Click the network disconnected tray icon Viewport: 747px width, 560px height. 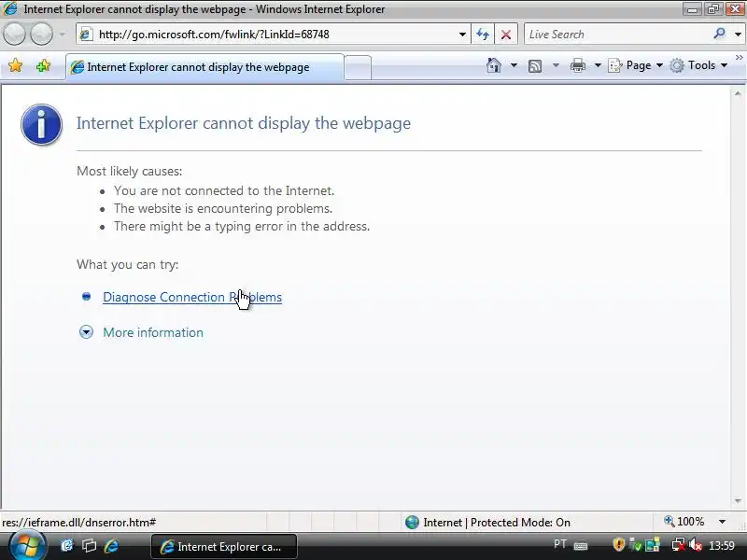point(679,544)
